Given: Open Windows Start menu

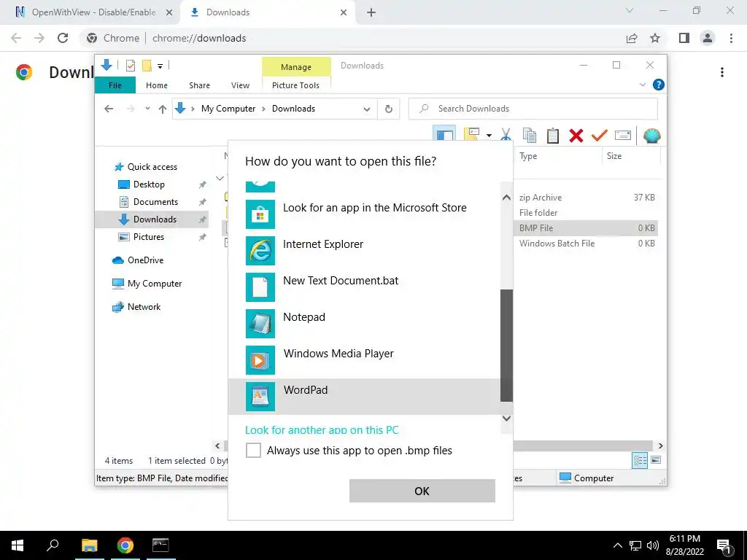Looking at the screenshot, I should click(x=18, y=545).
